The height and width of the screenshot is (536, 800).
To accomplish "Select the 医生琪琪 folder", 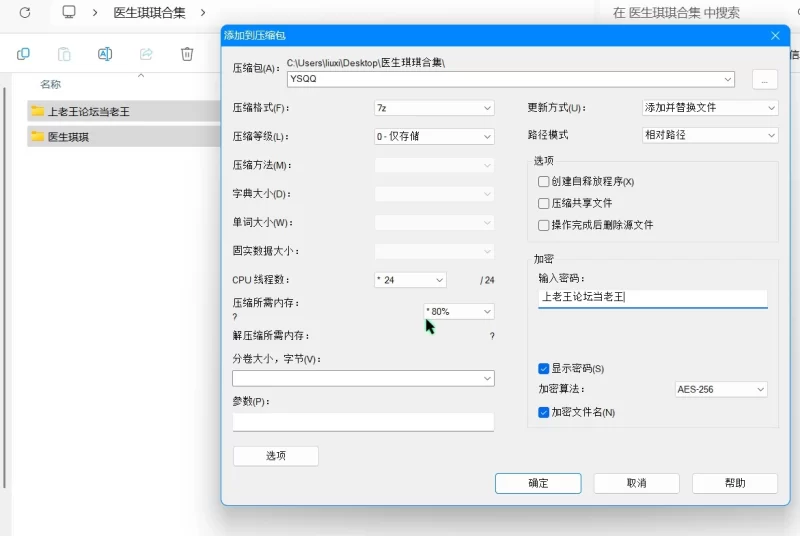I will [124, 137].
